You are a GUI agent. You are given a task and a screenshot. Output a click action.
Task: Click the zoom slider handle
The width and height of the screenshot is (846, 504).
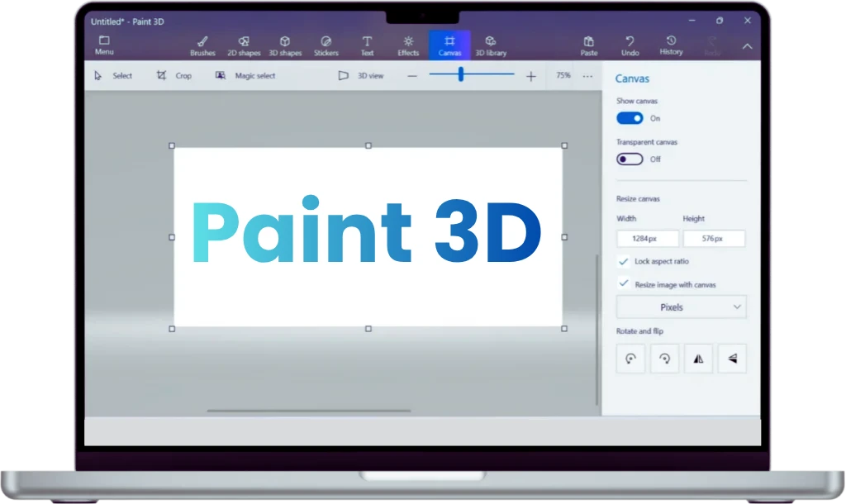pos(460,75)
